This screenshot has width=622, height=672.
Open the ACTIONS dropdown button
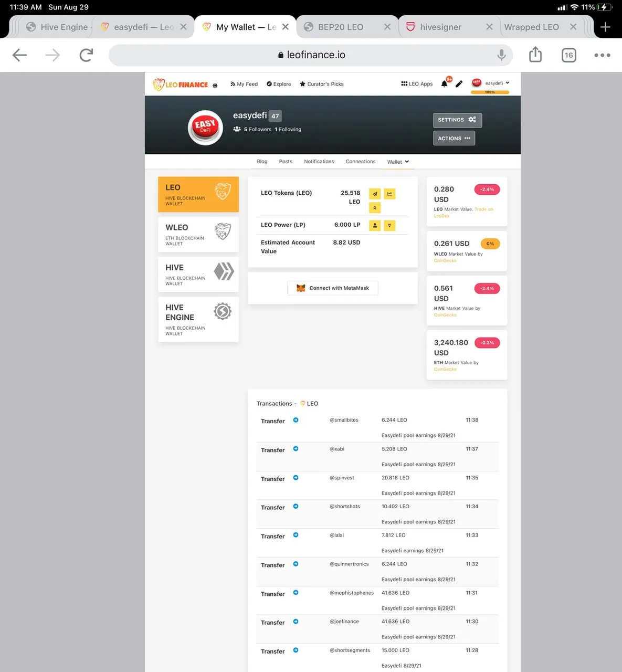pos(454,139)
